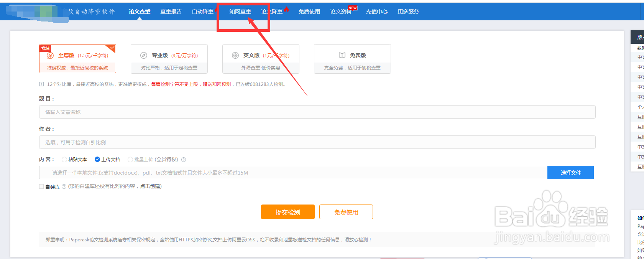This screenshot has width=644, height=259.
Task: Focus the 作者 author input field
Action: 317,142
